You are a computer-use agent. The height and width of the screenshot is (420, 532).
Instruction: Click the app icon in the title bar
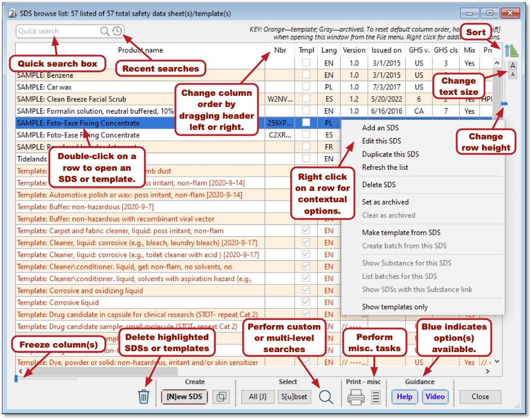(12, 13)
